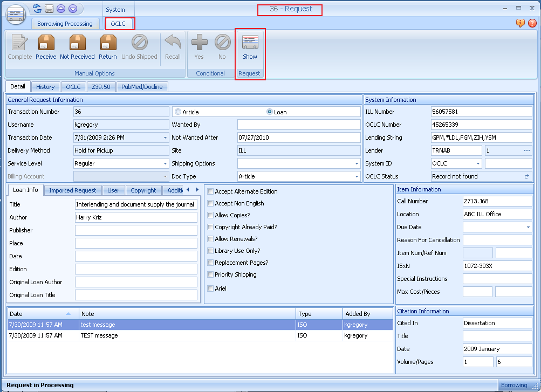Click the help question mark icon
The height and width of the screenshot is (392, 541).
[x=532, y=23]
